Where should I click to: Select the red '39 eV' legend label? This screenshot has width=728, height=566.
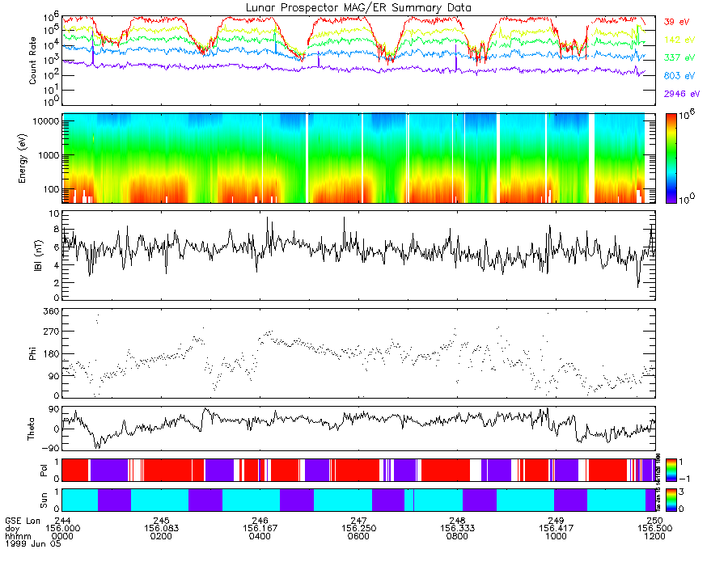coord(676,22)
